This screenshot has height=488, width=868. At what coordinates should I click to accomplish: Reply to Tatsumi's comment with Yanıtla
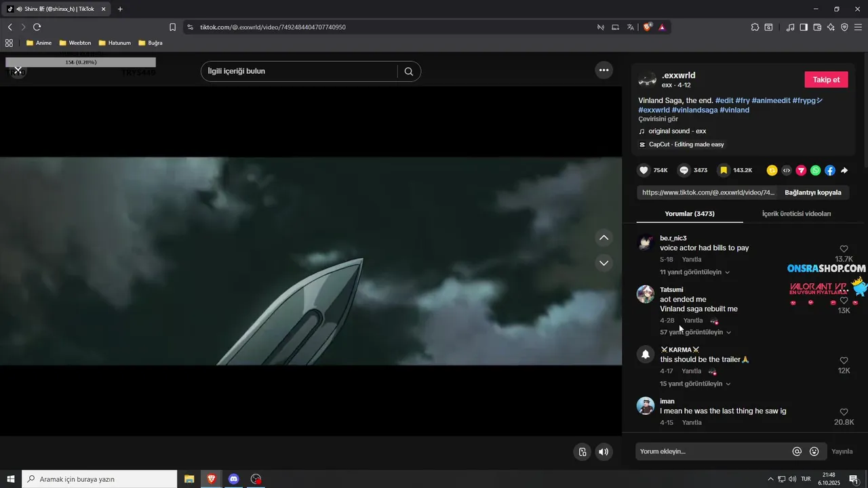click(x=692, y=321)
